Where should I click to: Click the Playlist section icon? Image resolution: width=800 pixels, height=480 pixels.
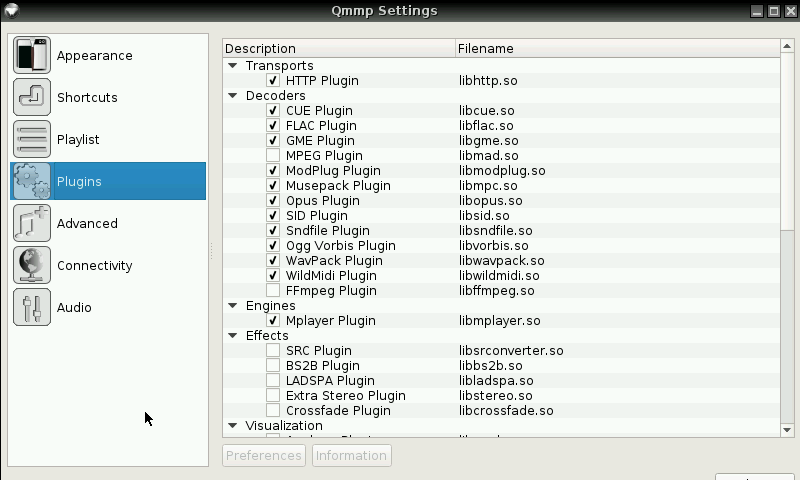[x=32, y=139]
